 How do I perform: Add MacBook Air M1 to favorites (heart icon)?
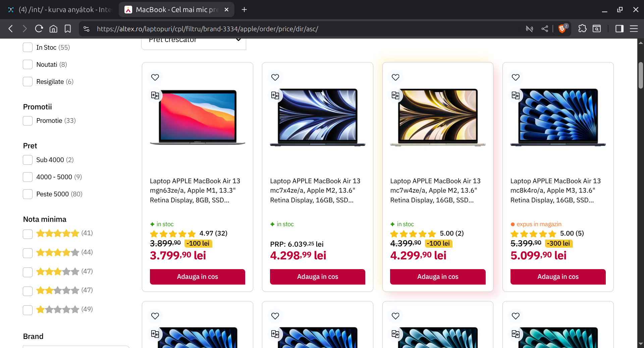pos(155,77)
